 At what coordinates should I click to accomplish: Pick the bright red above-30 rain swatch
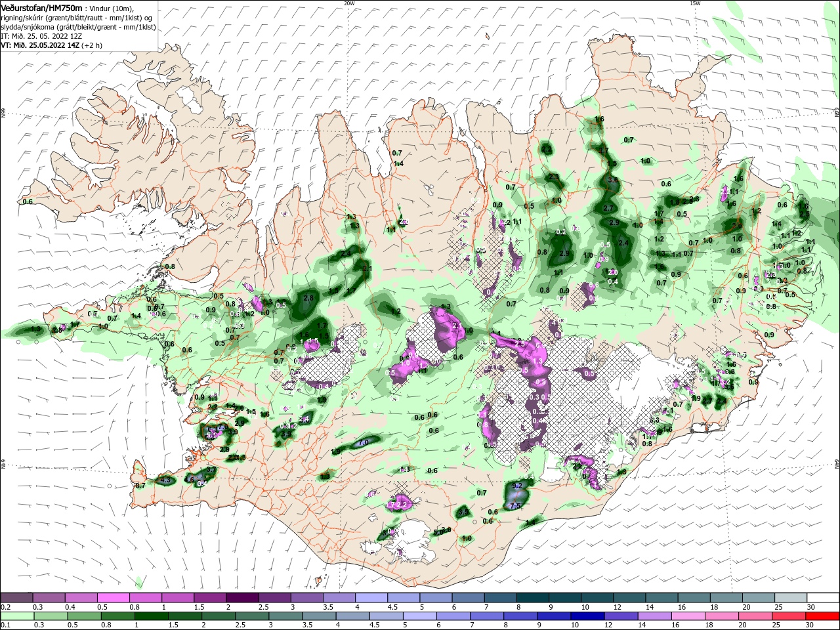(x=824, y=616)
